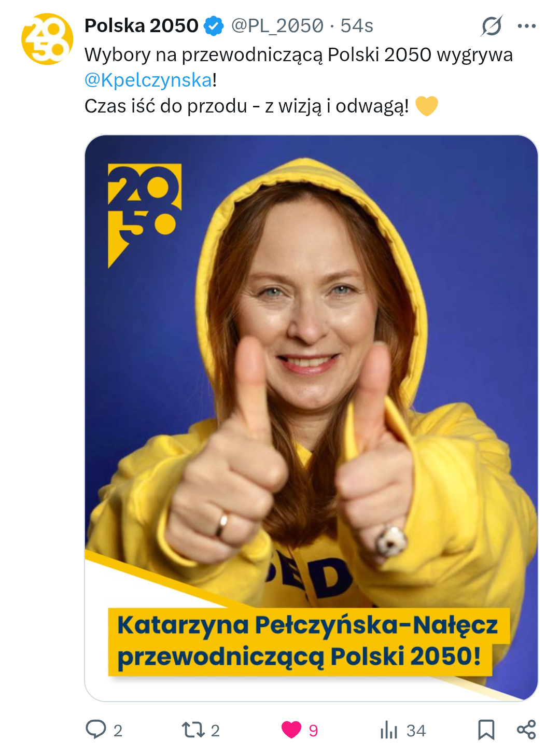560x755 pixels.
Task: Click the yellow heart emoji in the tweet
Action: [427, 106]
